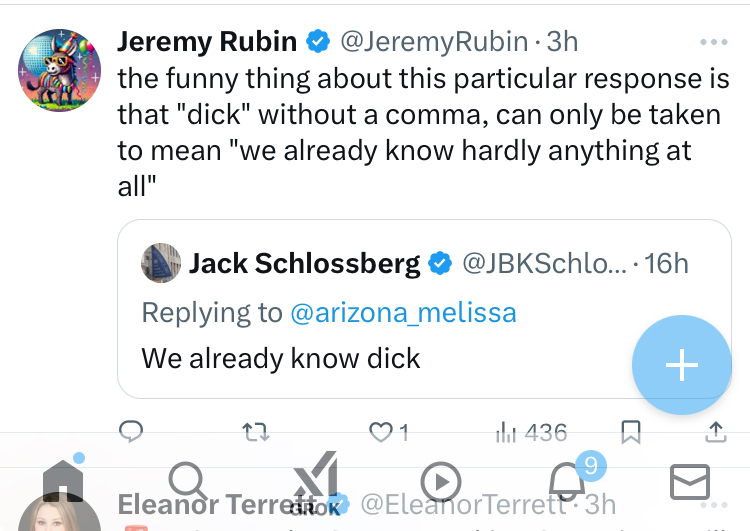The height and width of the screenshot is (531, 750).
Task: Open Jeremy Rubin's profile picture
Action: pos(59,70)
